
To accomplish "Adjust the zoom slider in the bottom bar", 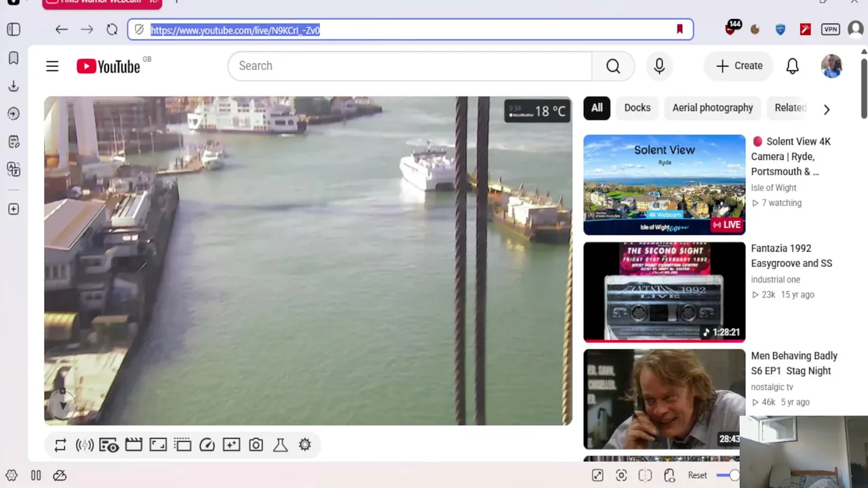I will click(728, 475).
